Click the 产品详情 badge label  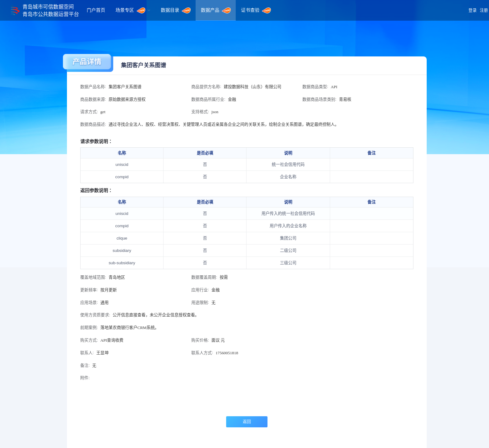[x=87, y=62]
